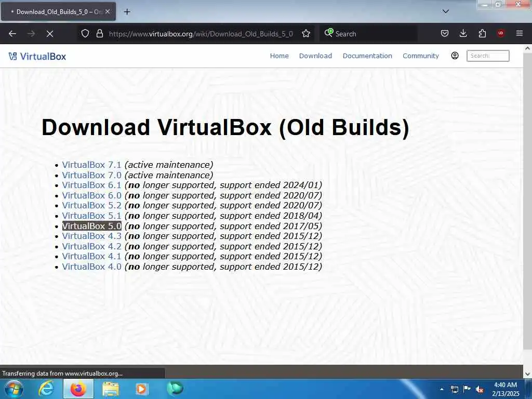Click text 'support ended 2017/05'
Image resolution: width=532 pixels, height=399 pixels.
tap(270, 226)
